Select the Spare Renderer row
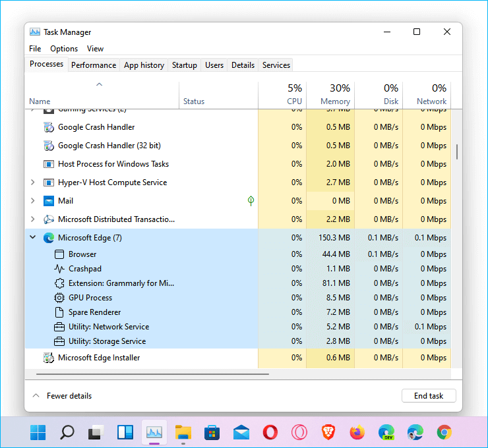The image size is (488, 448). (238, 312)
